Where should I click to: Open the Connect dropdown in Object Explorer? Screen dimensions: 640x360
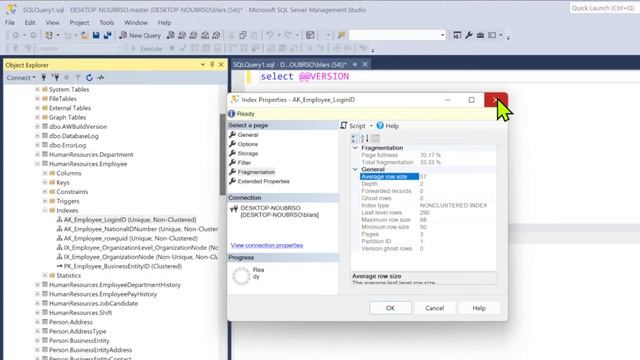click(21, 77)
